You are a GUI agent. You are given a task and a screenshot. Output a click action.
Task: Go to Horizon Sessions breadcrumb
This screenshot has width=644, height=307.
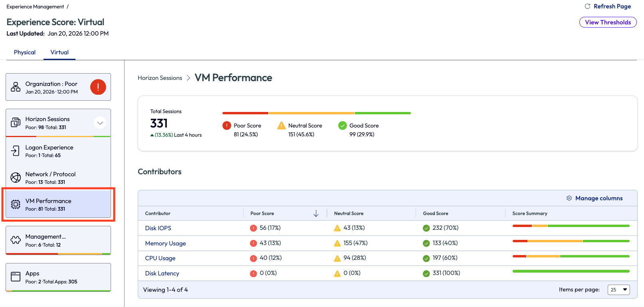pyautogui.click(x=160, y=78)
